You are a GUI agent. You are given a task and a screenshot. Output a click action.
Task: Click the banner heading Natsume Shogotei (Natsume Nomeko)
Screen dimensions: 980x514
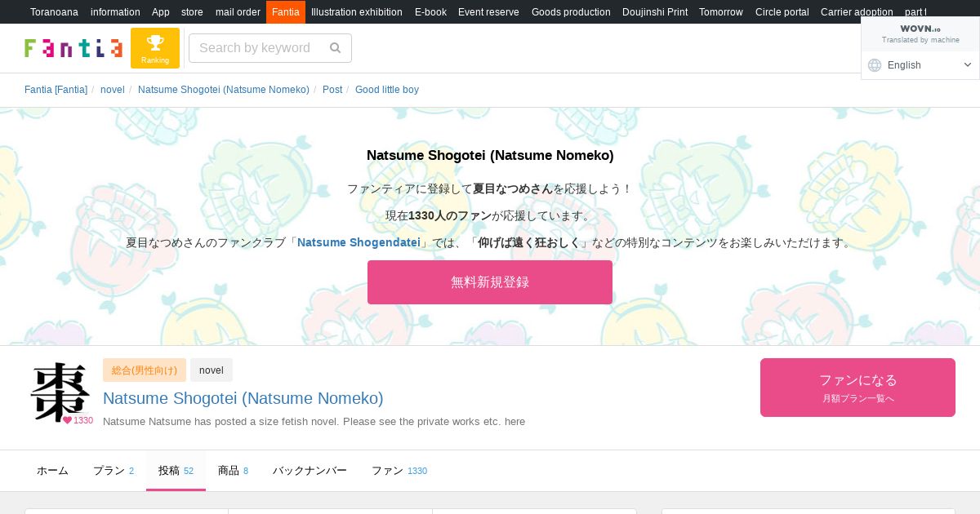coord(490,155)
